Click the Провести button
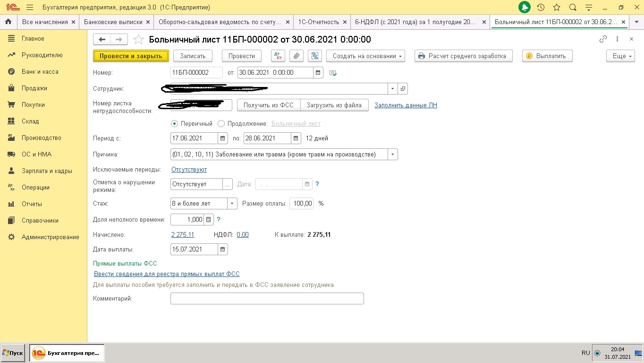The height and width of the screenshot is (363, 644). pos(242,56)
